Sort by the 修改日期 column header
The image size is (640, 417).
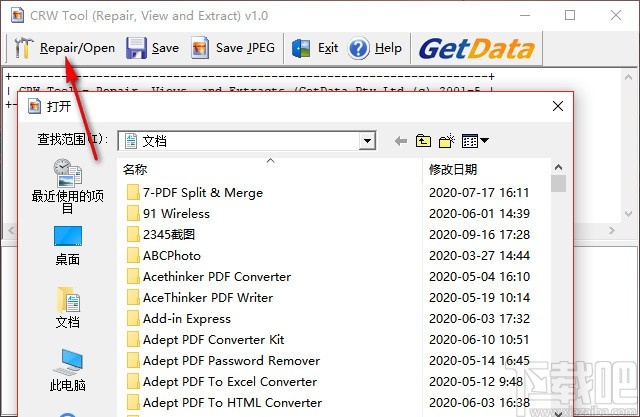click(487, 169)
